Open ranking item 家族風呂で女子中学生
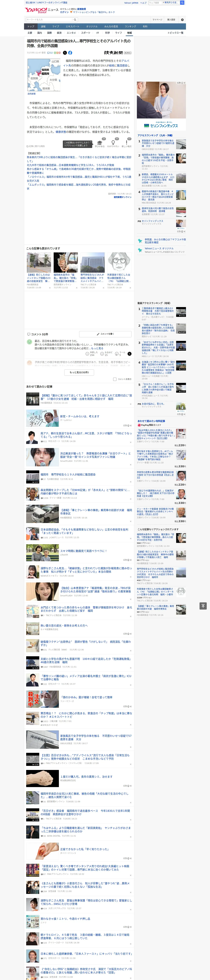Screen dimensions: 210x980 click(x=158, y=143)
